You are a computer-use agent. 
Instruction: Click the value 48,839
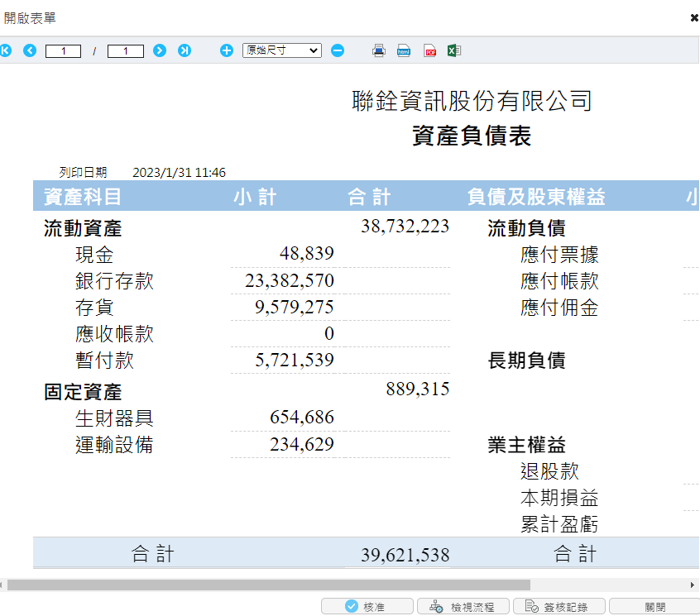307,253
